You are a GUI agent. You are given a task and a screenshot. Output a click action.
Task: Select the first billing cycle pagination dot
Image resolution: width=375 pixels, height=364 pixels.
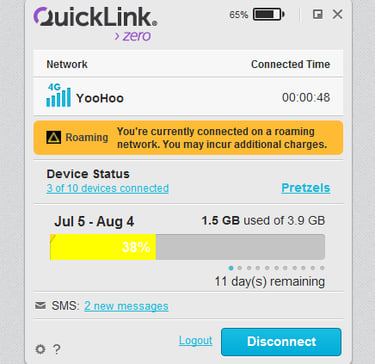click(231, 268)
